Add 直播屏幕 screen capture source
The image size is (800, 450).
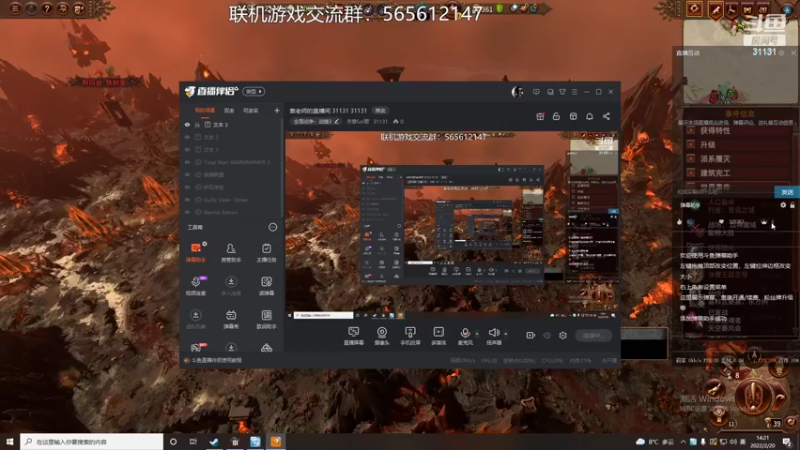point(354,336)
